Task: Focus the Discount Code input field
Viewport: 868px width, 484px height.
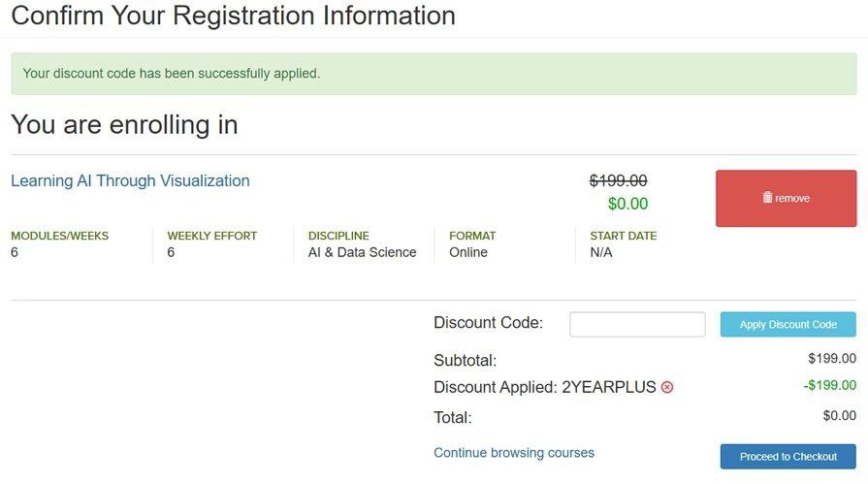Action: coord(637,324)
